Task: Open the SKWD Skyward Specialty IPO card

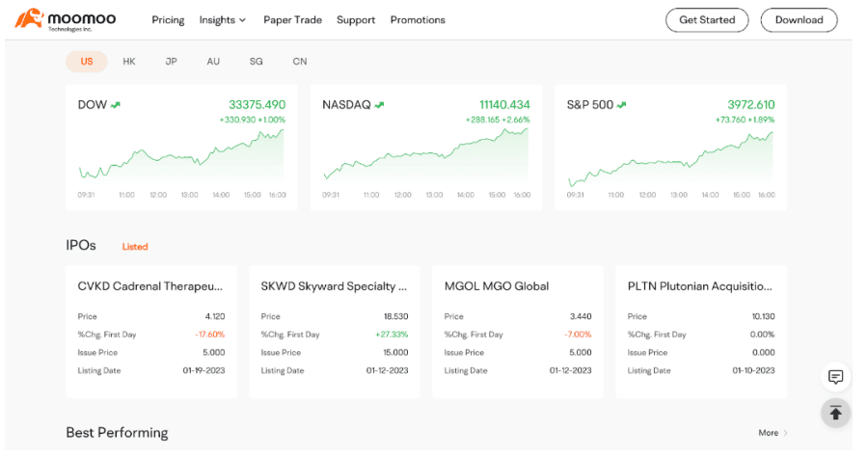Action: [335, 332]
